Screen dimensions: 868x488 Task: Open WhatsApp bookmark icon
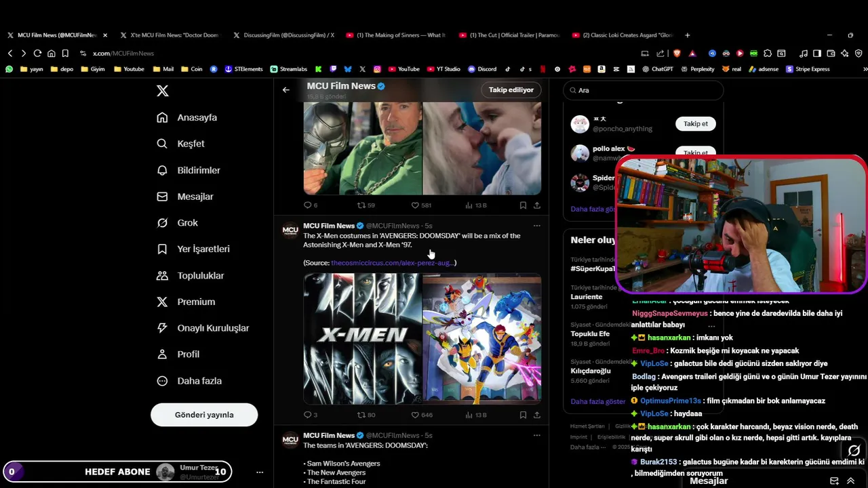(9, 69)
